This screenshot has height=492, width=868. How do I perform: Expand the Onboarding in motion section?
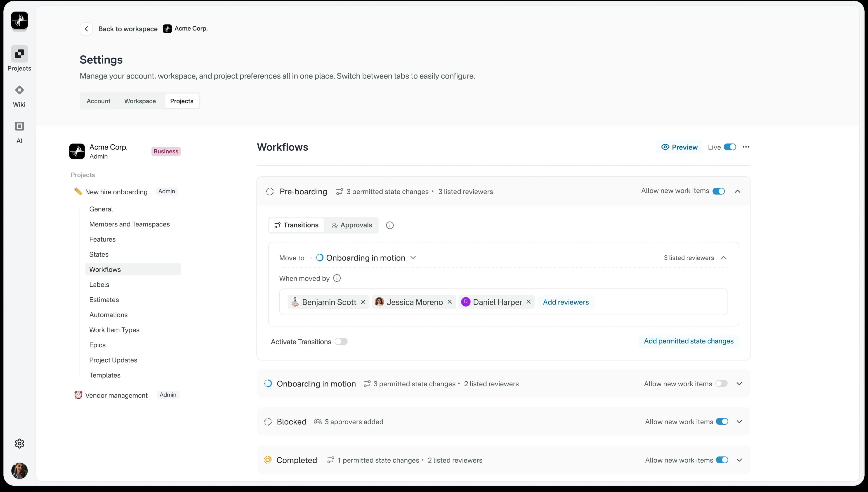click(x=739, y=383)
